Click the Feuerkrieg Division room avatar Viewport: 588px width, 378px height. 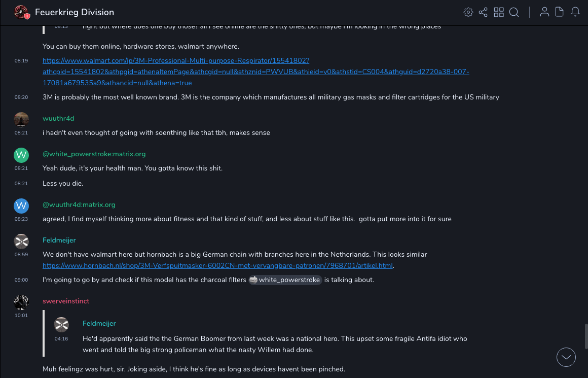21,12
